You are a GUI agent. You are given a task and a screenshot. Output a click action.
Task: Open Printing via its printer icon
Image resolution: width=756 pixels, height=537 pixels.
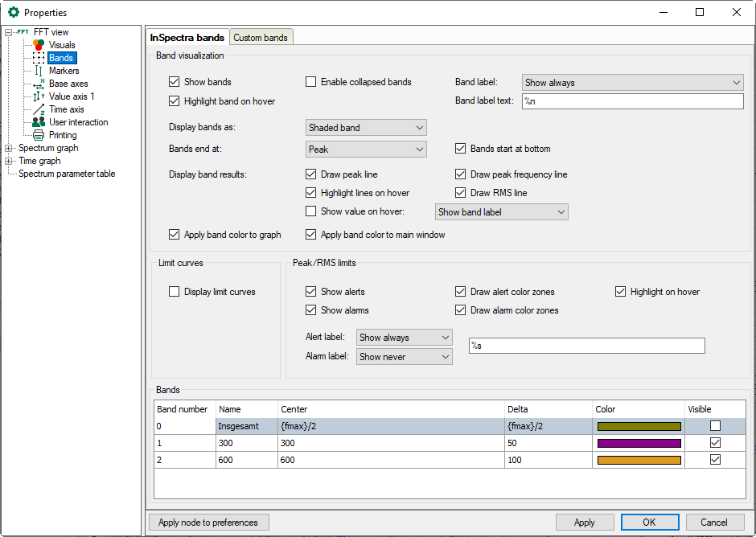(x=39, y=135)
